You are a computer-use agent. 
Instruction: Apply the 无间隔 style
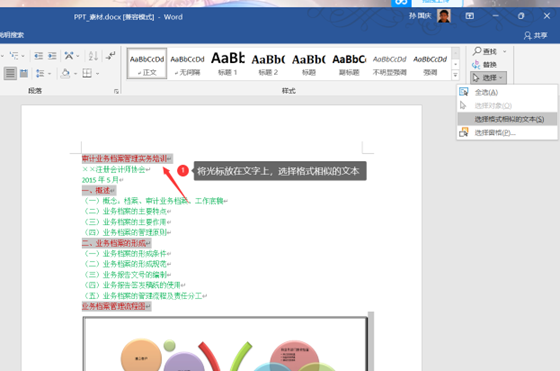187,64
